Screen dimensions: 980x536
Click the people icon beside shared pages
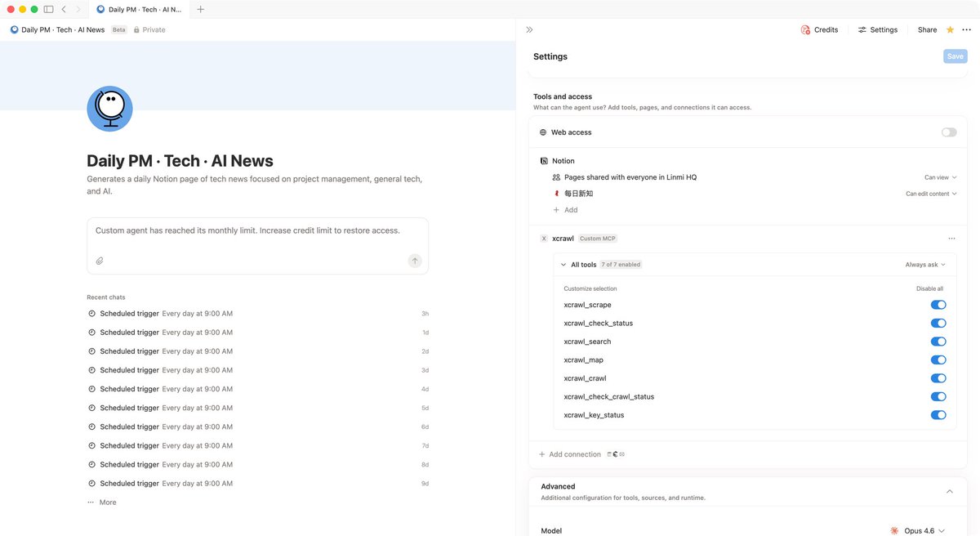click(557, 177)
